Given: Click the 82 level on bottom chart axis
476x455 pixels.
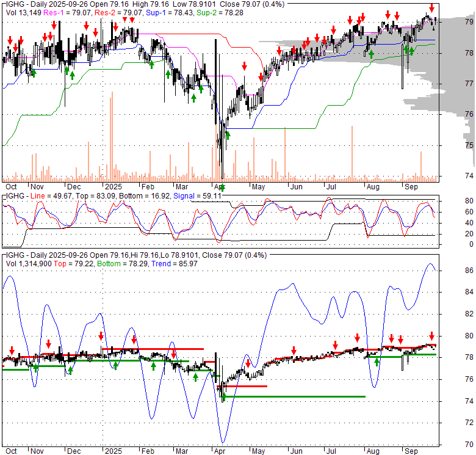Looking at the screenshot, I should 469,314.
